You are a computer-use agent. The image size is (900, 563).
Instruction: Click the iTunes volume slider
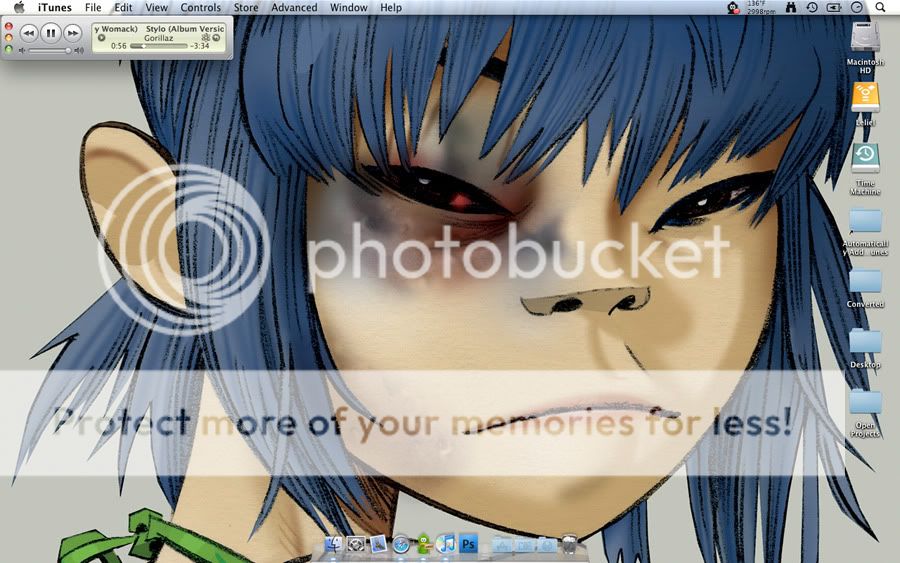[48, 50]
